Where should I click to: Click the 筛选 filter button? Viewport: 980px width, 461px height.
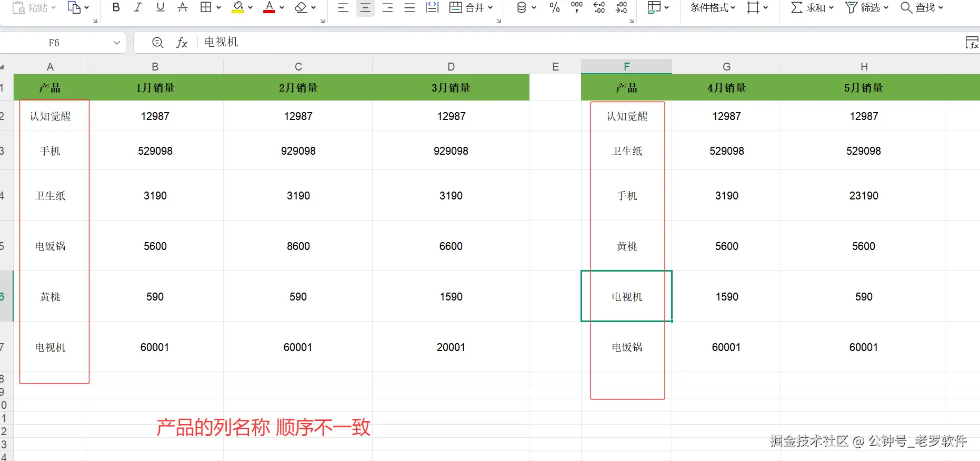click(863, 7)
